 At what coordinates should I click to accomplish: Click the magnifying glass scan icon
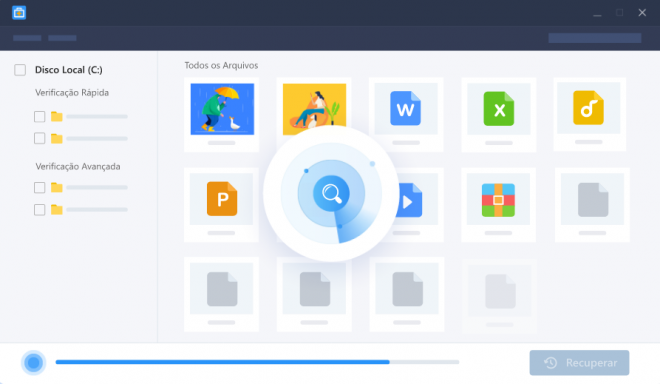click(331, 193)
